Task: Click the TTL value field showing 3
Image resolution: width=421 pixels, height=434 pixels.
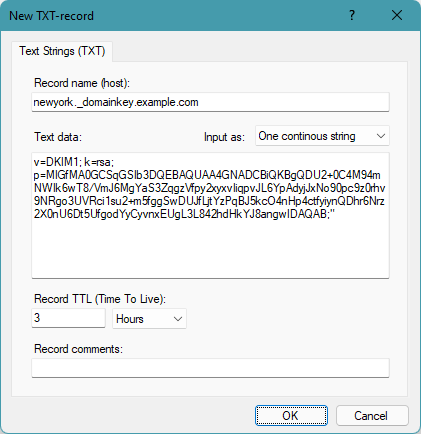Action: [68, 318]
